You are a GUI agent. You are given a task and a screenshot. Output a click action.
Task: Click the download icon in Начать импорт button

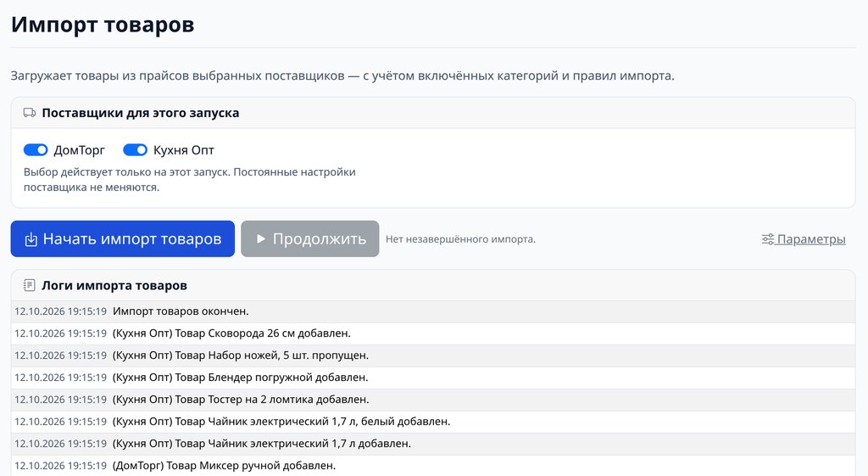click(x=31, y=239)
